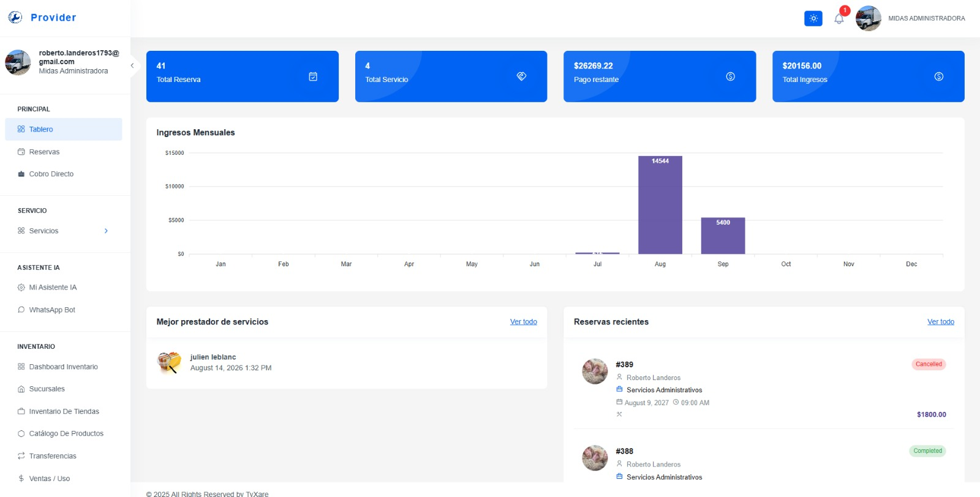This screenshot has height=497, width=980.
Task: Click the Cancelled status badge
Action: click(929, 364)
